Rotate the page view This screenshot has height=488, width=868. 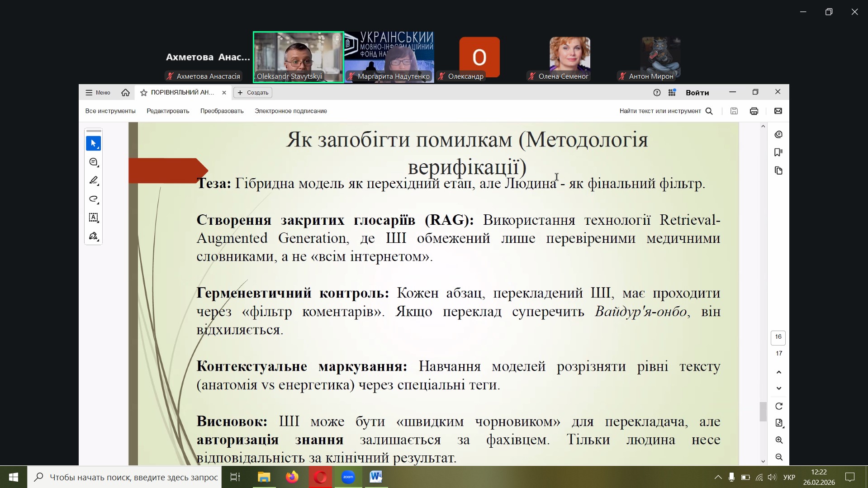click(778, 406)
